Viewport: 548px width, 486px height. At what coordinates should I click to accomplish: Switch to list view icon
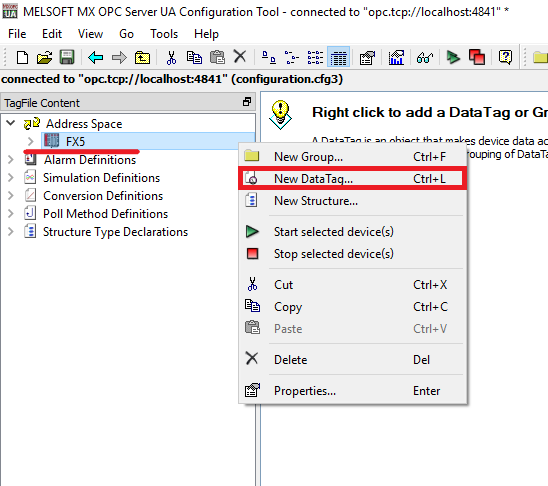click(x=315, y=57)
